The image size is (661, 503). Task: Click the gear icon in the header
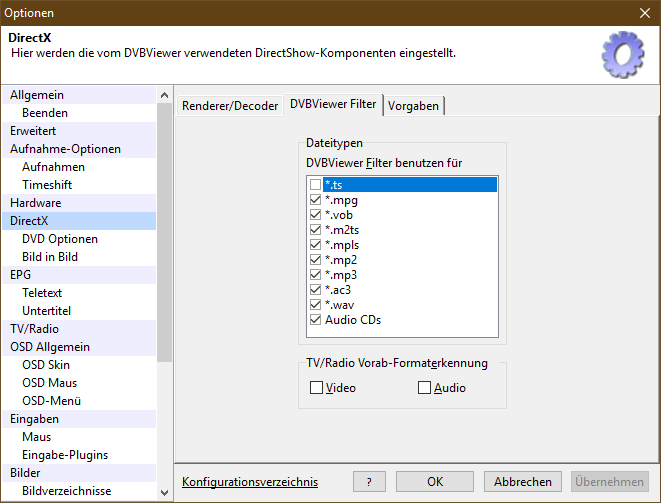pyautogui.click(x=623, y=54)
